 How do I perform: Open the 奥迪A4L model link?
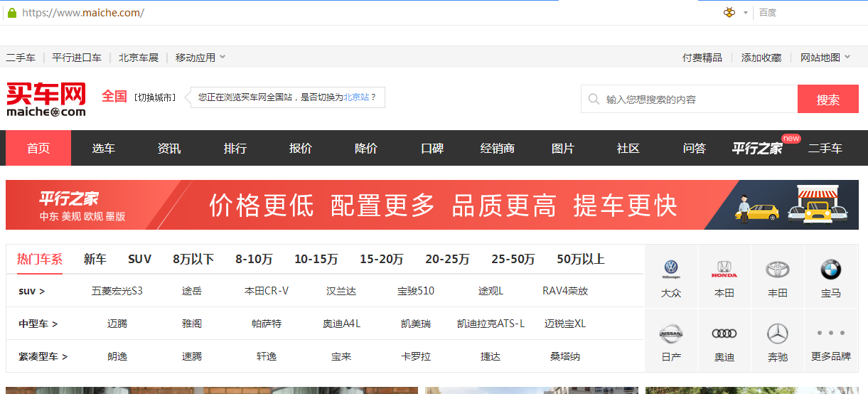click(341, 324)
